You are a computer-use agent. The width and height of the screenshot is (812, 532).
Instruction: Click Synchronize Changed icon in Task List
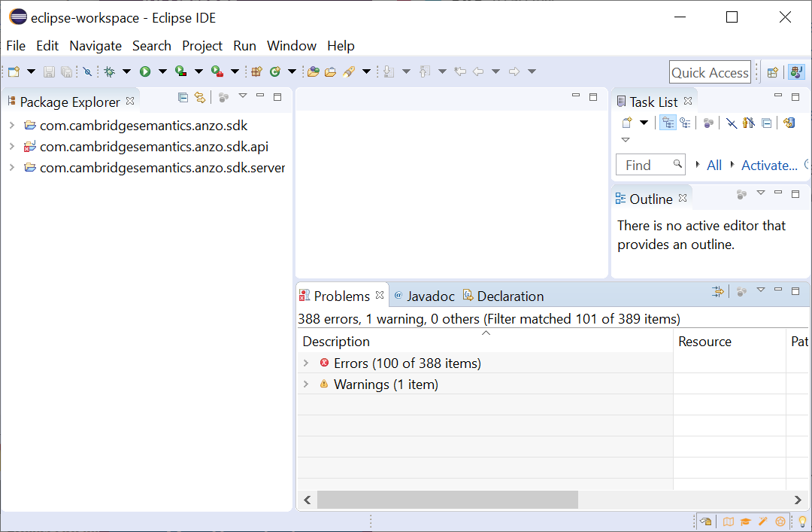click(x=789, y=123)
